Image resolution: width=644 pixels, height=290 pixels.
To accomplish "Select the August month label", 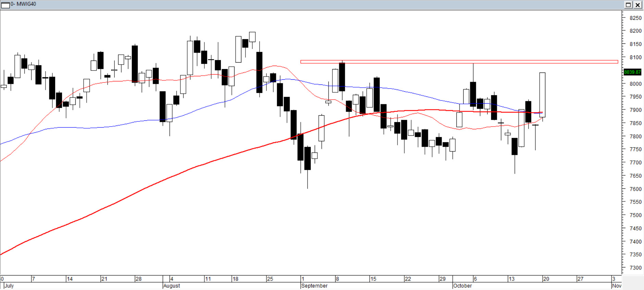I will (172, 286).
